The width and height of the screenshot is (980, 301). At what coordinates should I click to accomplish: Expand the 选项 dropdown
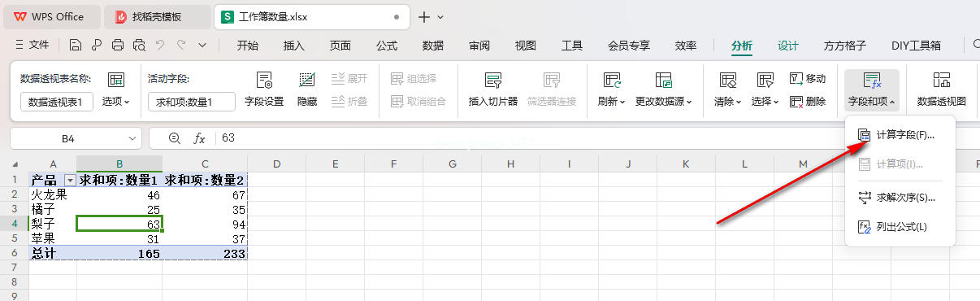pos(116,102)
